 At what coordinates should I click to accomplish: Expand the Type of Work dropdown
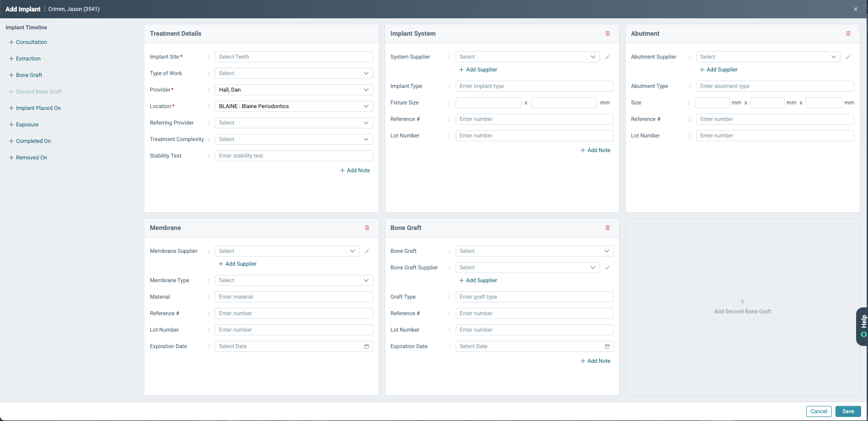click(x=294, y=73)
